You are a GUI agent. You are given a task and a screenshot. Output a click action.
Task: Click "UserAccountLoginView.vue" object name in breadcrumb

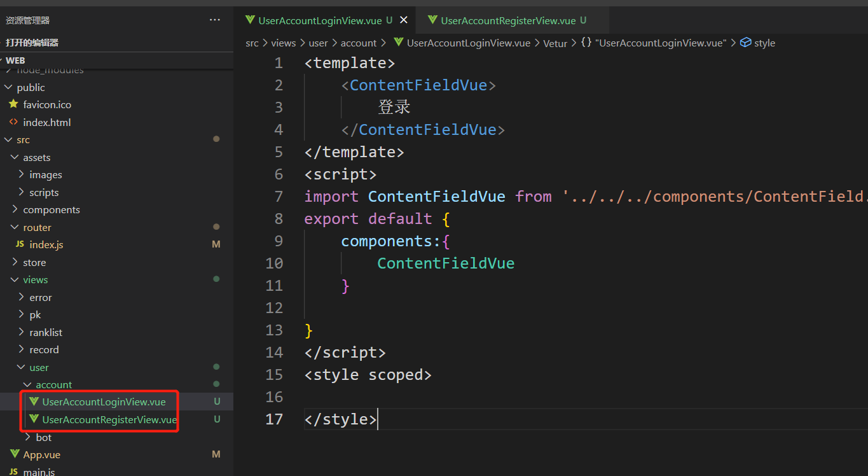[661, 43]
